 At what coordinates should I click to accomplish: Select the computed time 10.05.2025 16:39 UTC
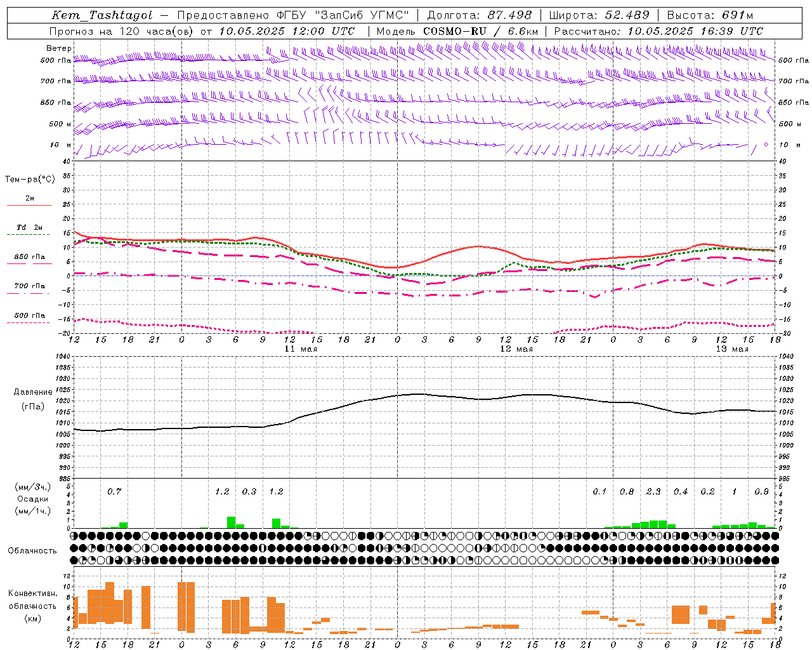(695, 31)
